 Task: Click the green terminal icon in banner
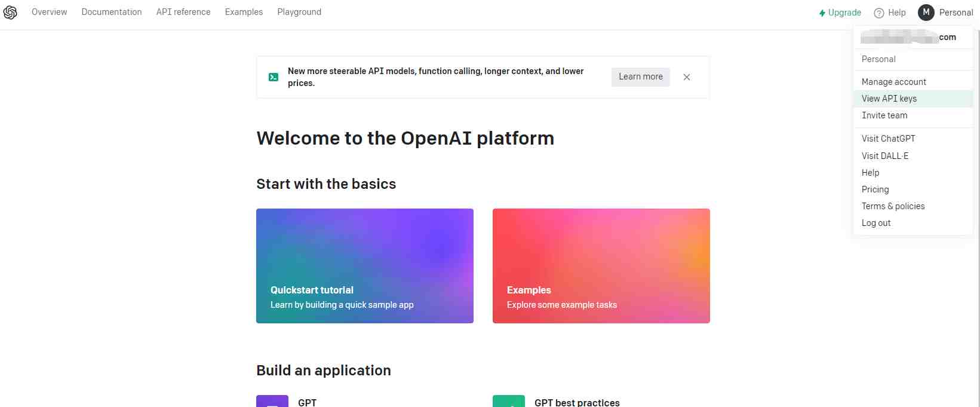coord(274,77)
